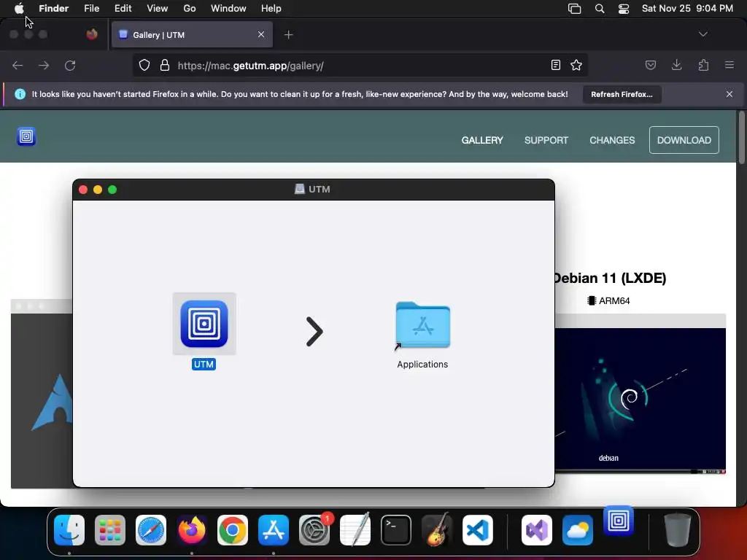The height and width of the screenshot is (560, 747).
Task: Open the Firefox extensions puzzle icon
Action: [x=703, y=65]
